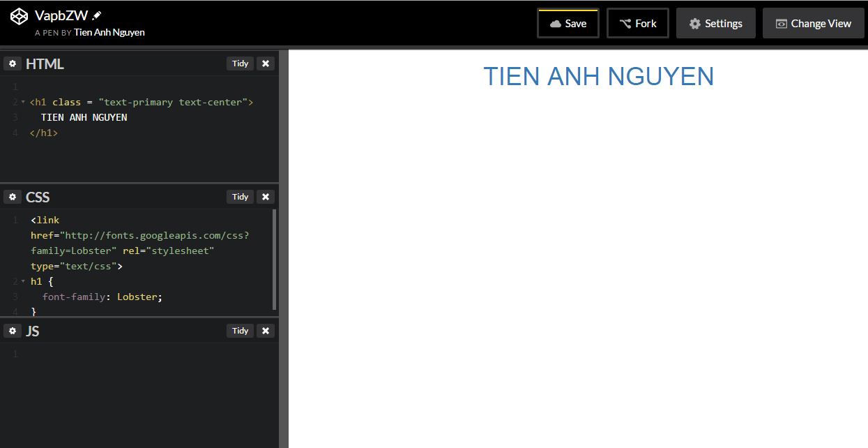Close the CSS editor panel
The image size is (868, 448).
tap(266, 197)
